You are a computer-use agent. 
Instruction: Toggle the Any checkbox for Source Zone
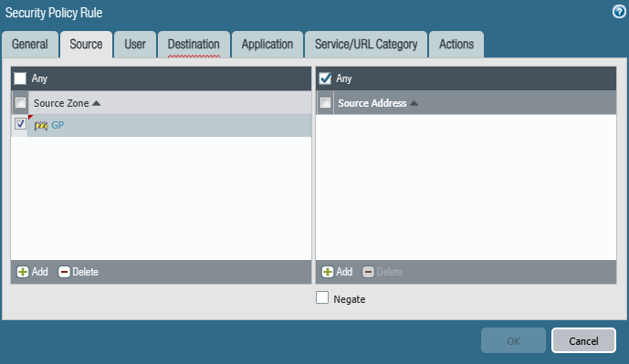(20, 78)
